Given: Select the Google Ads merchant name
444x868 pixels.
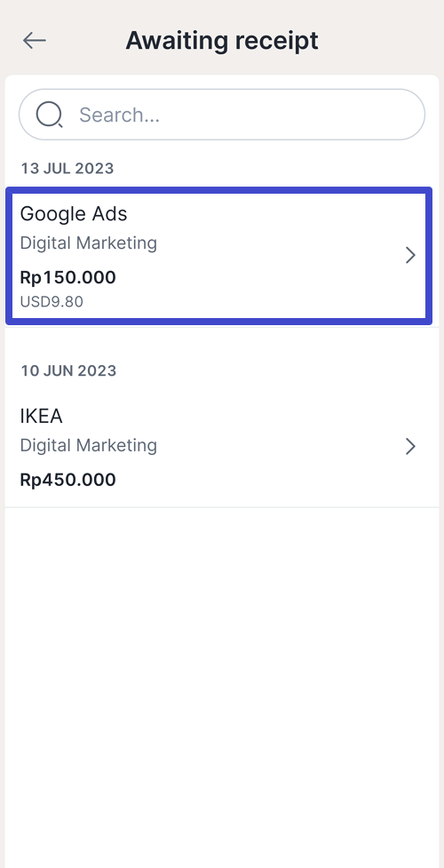Looking at the screenshot, I should [x=74, y=214].
